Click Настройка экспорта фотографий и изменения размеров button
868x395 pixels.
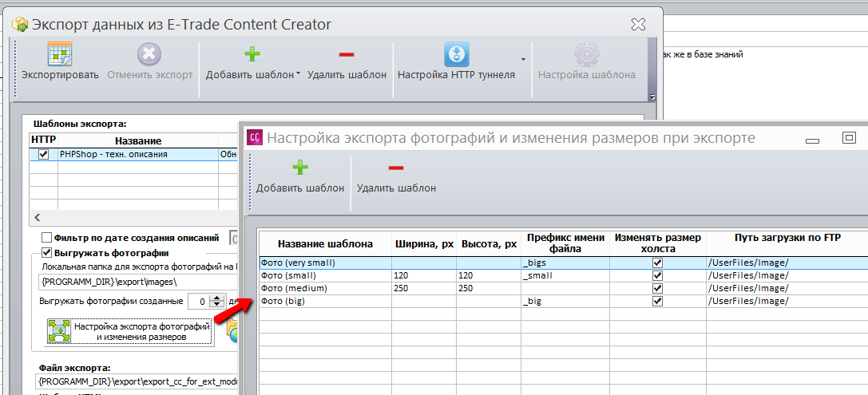(x=129, y=331)
